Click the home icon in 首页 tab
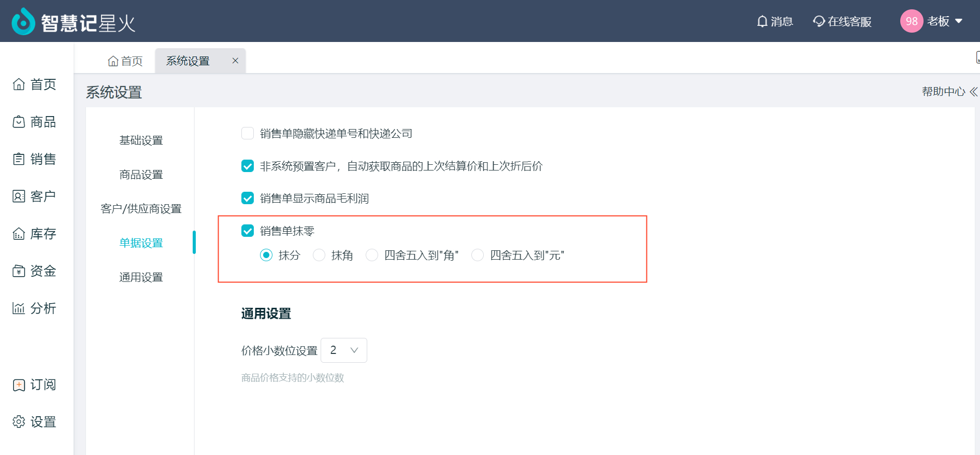The height and width of the screenshot is (455, 980). click(x=113, y=61)
